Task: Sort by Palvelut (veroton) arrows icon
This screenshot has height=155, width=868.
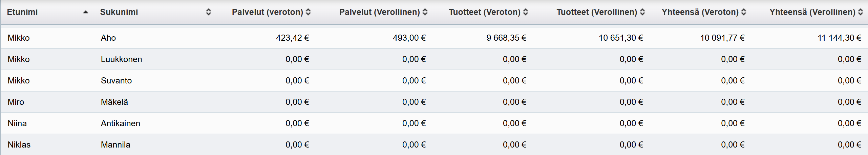Action: 308,12
